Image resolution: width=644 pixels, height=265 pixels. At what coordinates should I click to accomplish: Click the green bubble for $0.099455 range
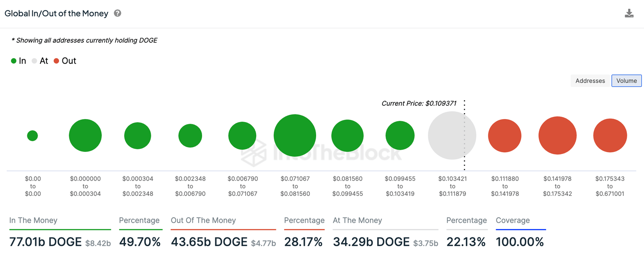click(x=400, y=135)
